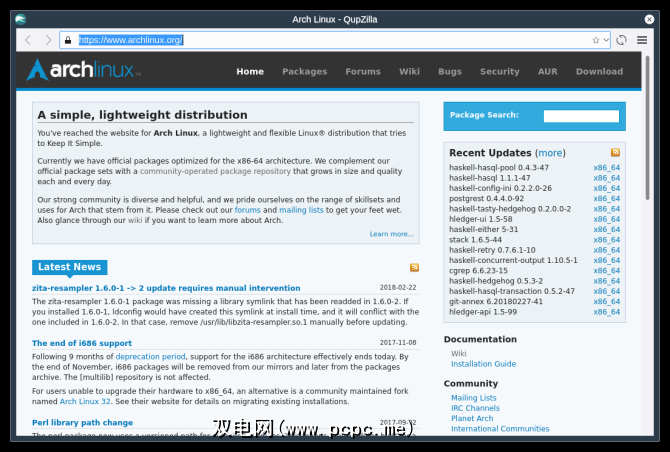
Task: Open zita-resampler update news headline
Action: pyautogui.click(x=166, y=288)
